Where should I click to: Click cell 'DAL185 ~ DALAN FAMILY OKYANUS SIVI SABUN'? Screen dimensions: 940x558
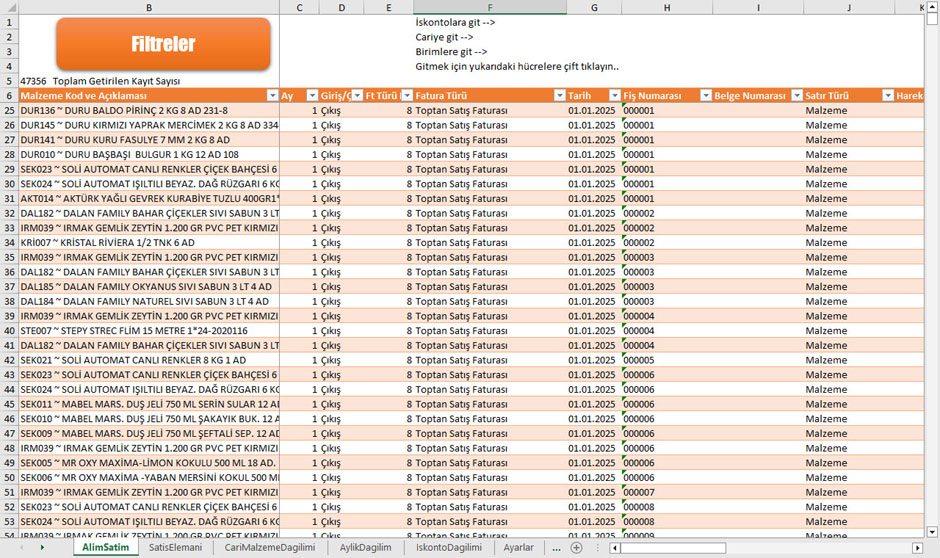[149, 286]
